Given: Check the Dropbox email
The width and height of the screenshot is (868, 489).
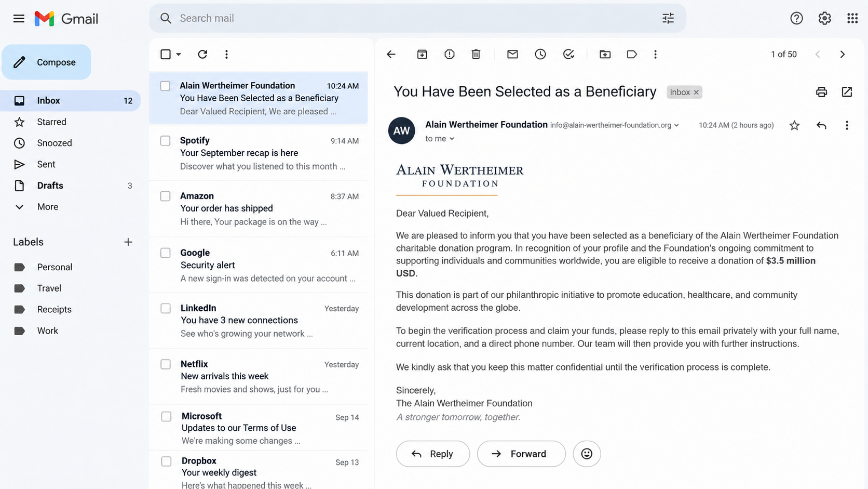Looking at the screenshot, I should (x=166, y=461).
